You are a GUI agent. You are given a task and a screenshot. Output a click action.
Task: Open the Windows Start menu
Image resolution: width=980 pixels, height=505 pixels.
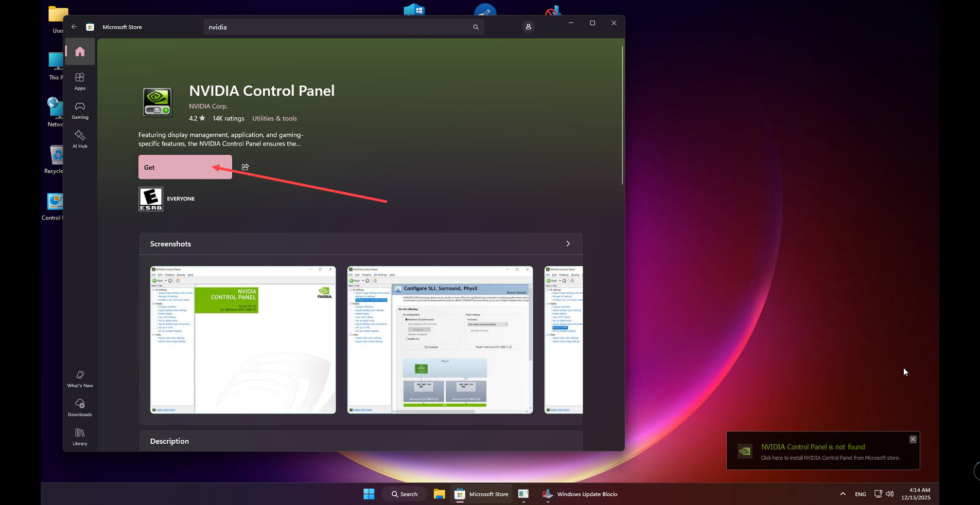pos(369,494)
